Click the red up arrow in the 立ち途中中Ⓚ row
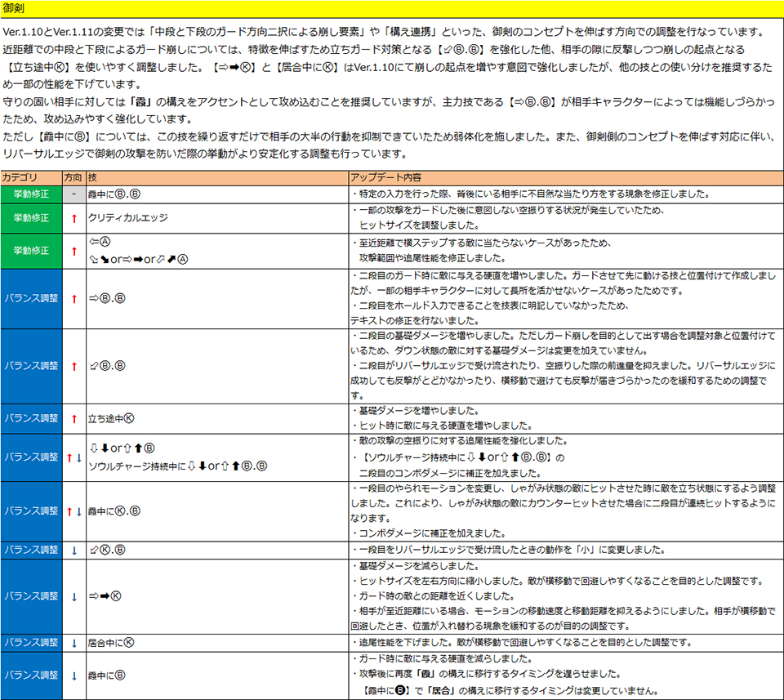 (x=73, y=418)
